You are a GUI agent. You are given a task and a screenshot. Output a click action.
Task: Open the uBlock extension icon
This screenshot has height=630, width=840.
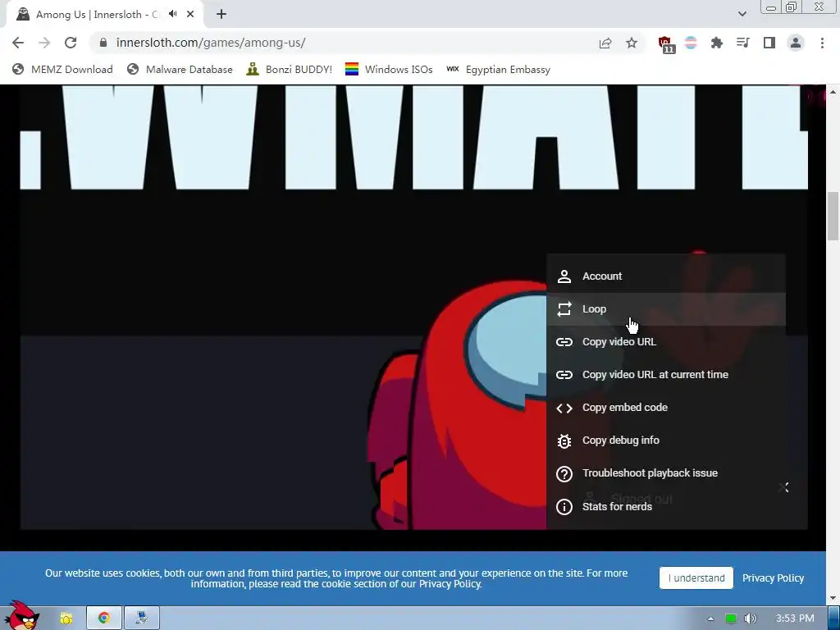666,44
